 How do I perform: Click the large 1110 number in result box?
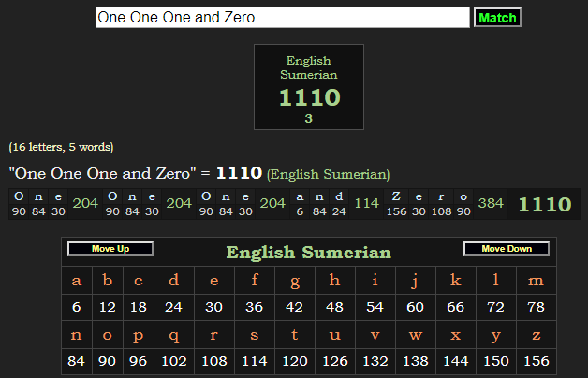309,97
